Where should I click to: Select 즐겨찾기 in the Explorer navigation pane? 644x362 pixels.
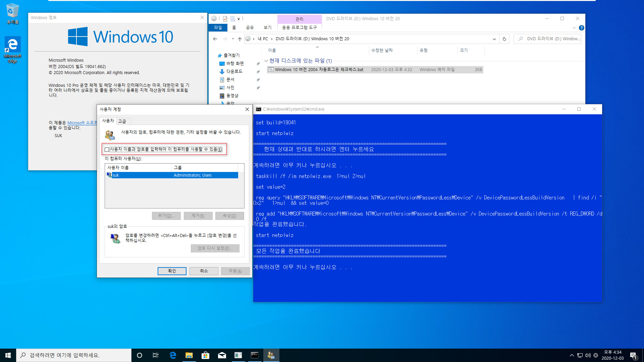pos(231,56)
